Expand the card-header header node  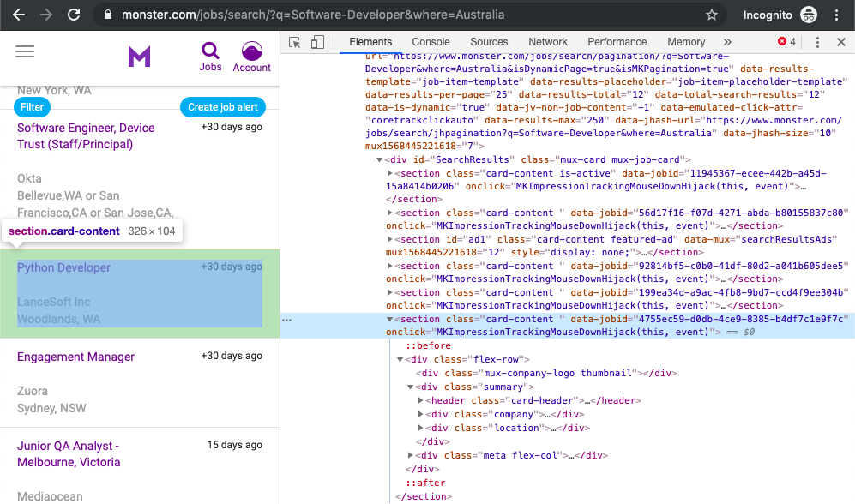click(x=420, y=400)
